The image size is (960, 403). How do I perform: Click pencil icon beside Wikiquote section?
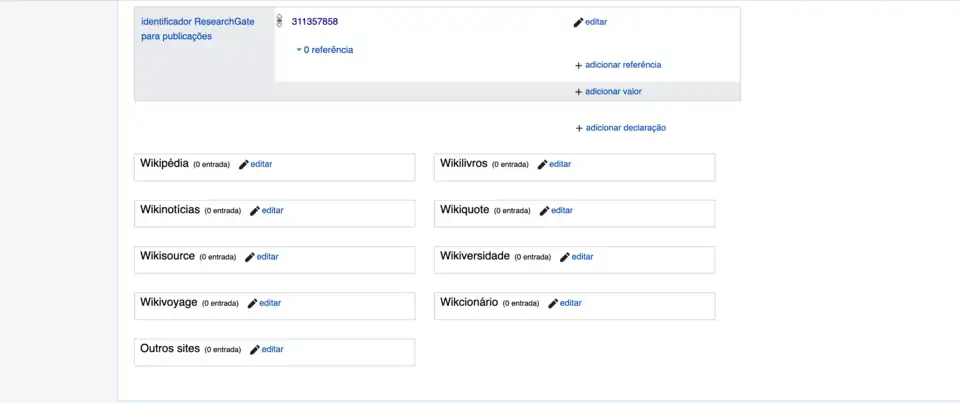[x=545, y=211]
